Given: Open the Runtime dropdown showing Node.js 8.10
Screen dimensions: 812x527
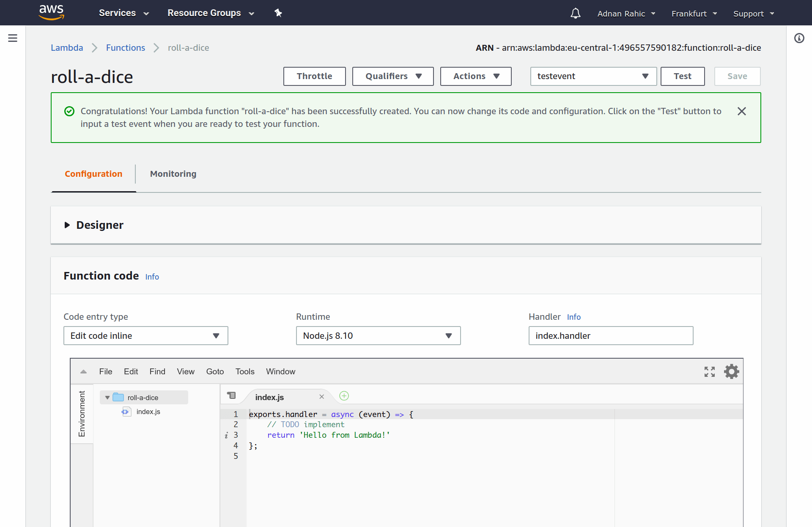Looking at the screenshot, I should pos(378,335).
